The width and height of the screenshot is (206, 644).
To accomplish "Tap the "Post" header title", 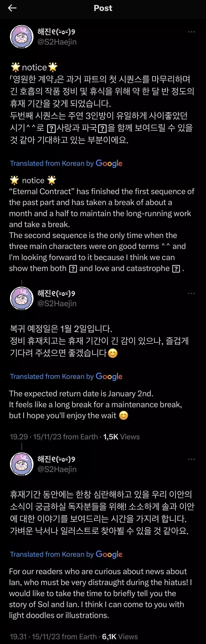I will pos(103,8).
